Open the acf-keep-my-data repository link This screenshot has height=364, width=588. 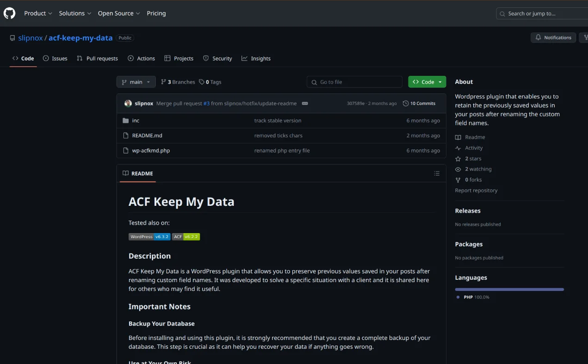80,38
